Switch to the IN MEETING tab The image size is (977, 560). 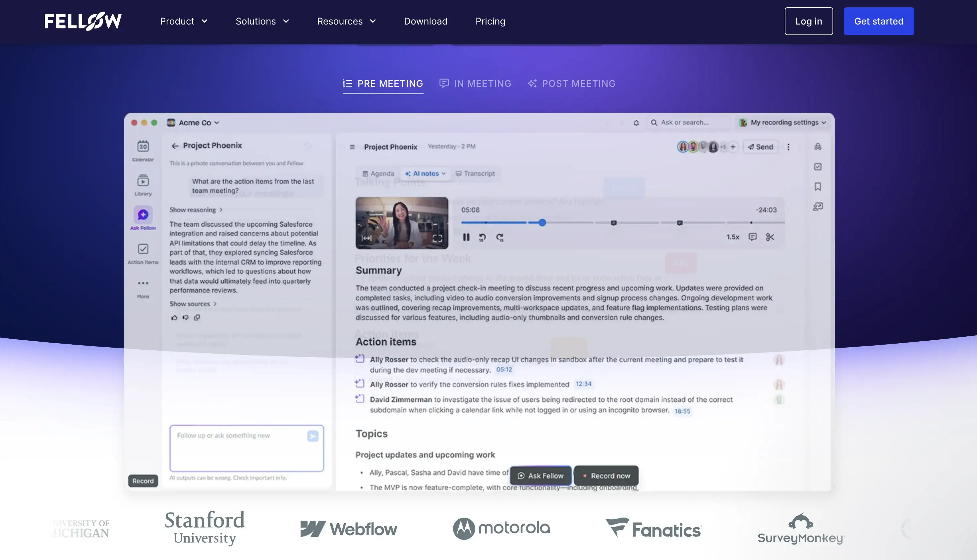(x=475, y=84)
